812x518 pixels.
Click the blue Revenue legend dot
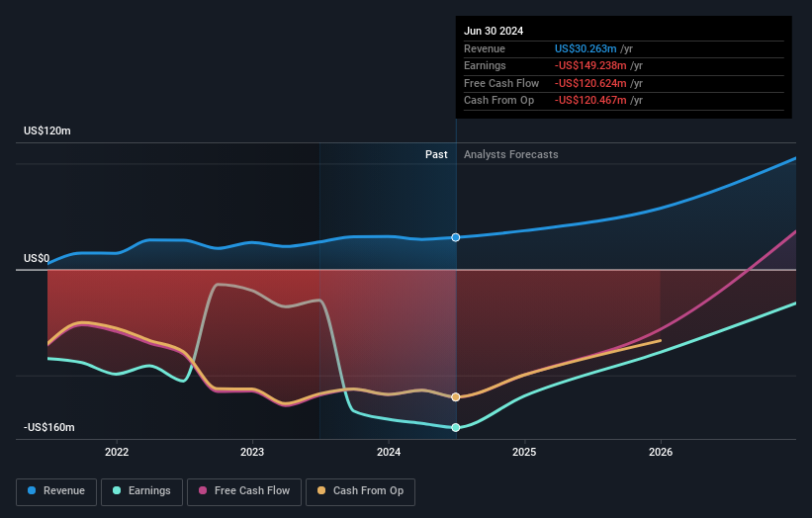32,490
